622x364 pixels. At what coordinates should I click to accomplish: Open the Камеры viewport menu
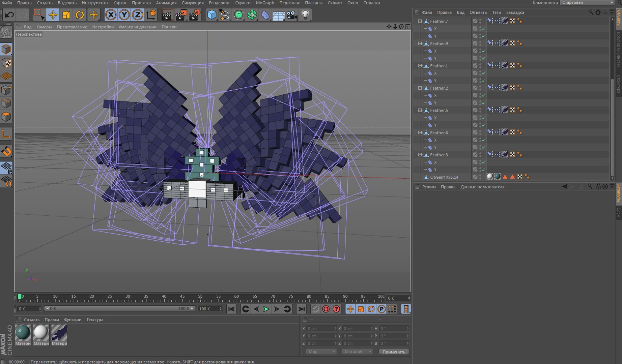44,27
